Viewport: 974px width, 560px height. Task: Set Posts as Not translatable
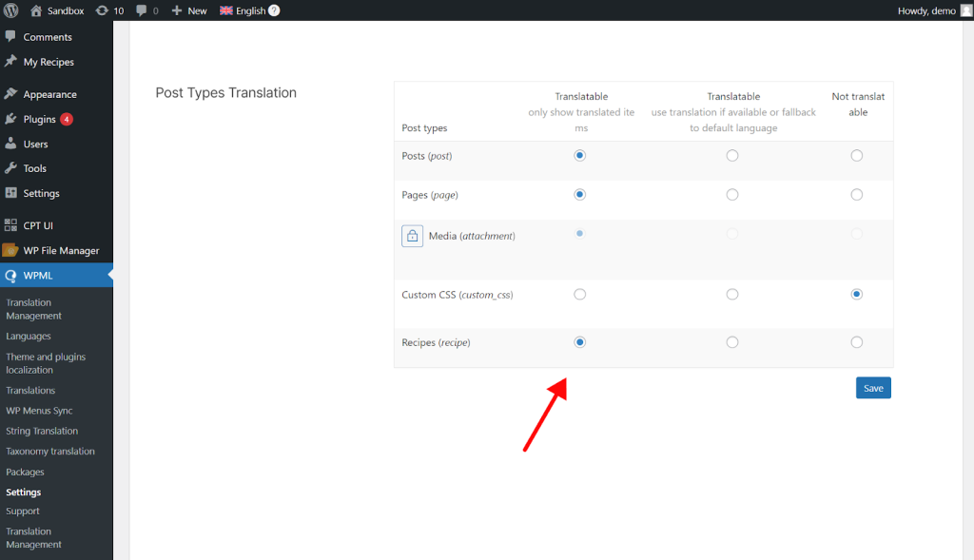pos(857,155)
